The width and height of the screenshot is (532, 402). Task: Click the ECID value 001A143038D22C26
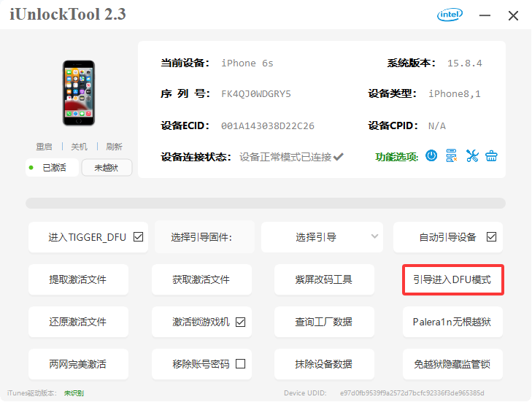tap(268, 126)
